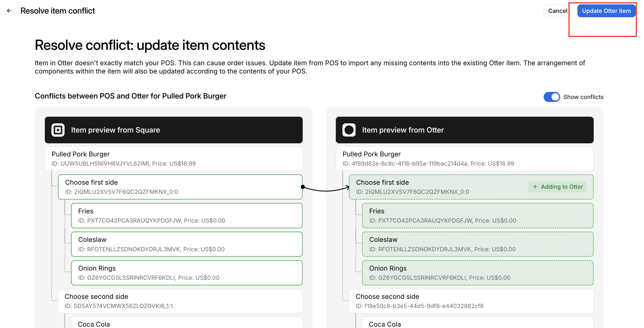Click the back arrow icon
Image resolution: width=644 pixels, height=328 pixels.
point(9,11)
